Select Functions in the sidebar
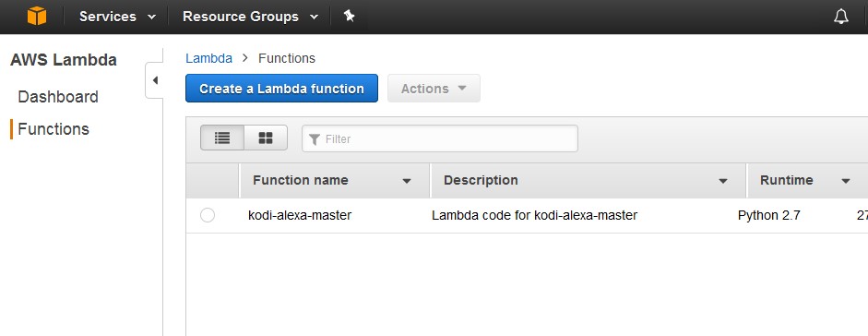Screen dimensions: 868x336 tap(54, 129)
